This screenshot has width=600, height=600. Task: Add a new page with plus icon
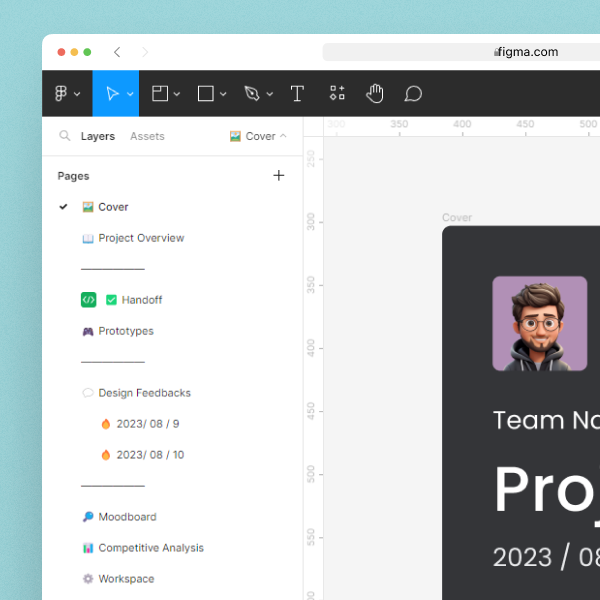click(279, 176)
